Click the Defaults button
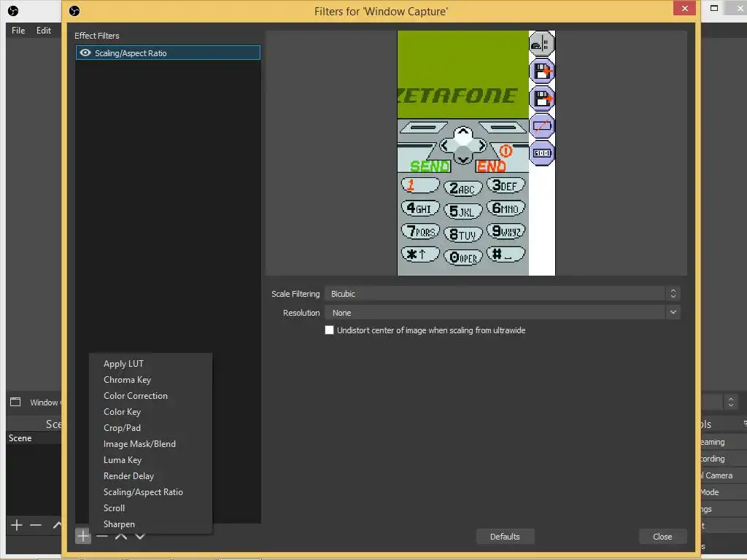 click(505, 537)
